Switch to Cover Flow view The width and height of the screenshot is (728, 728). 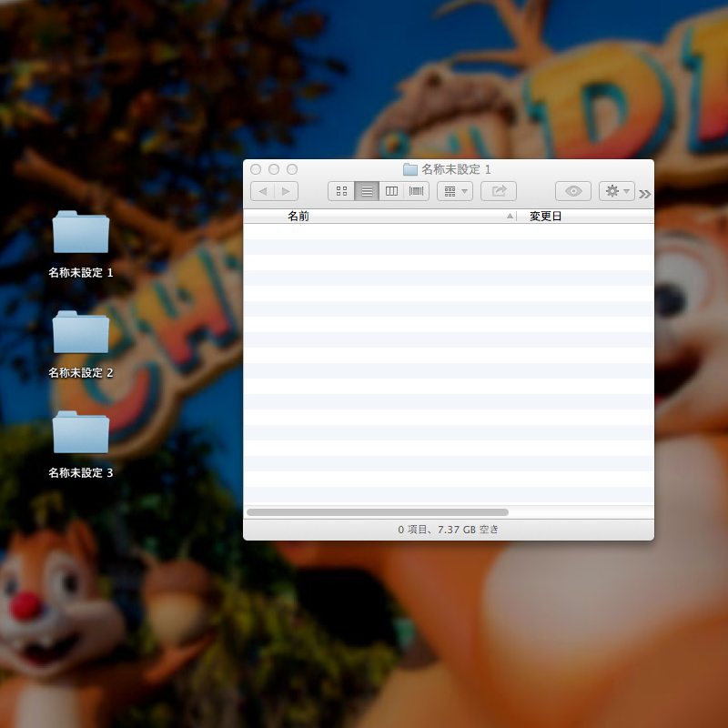(x=417, y=191)
